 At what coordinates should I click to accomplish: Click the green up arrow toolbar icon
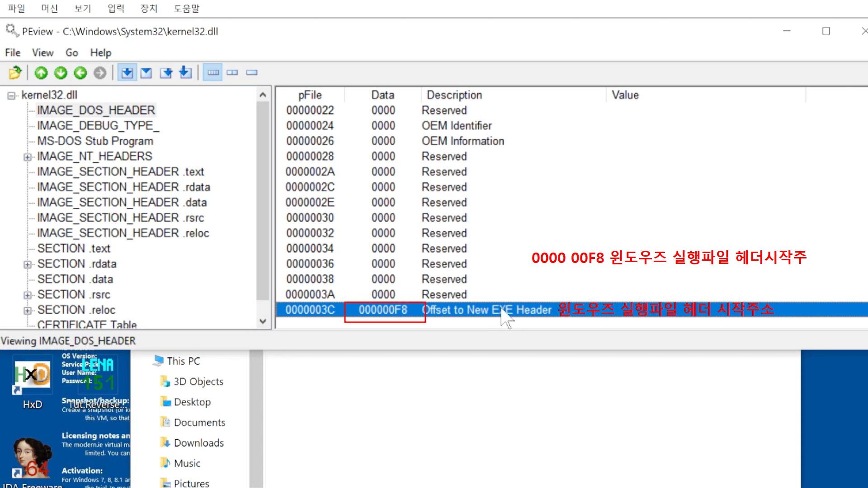41,72
